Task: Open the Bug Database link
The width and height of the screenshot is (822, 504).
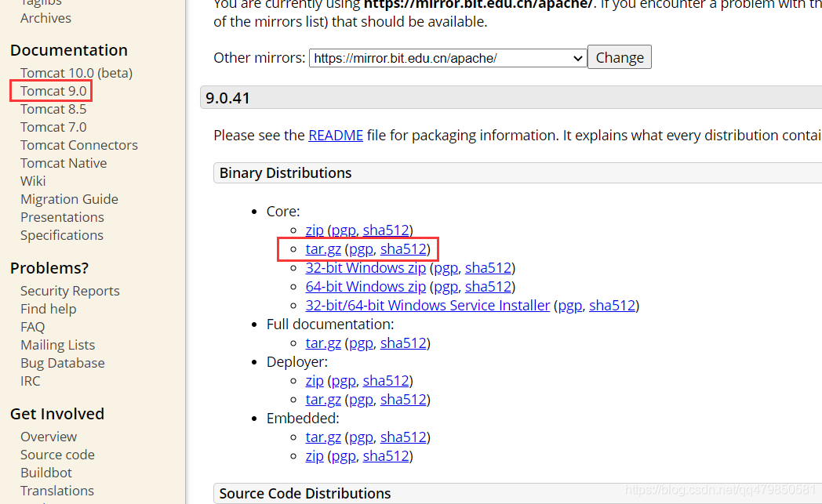Action: pos(63,363)
